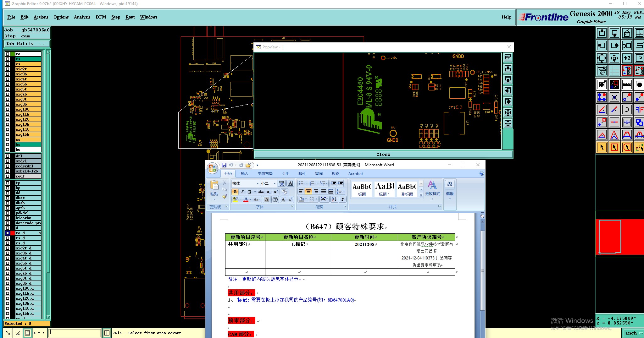Toggle the checkbox for layer npth
This screenshot has width=644, height=338.
point(8,208)
